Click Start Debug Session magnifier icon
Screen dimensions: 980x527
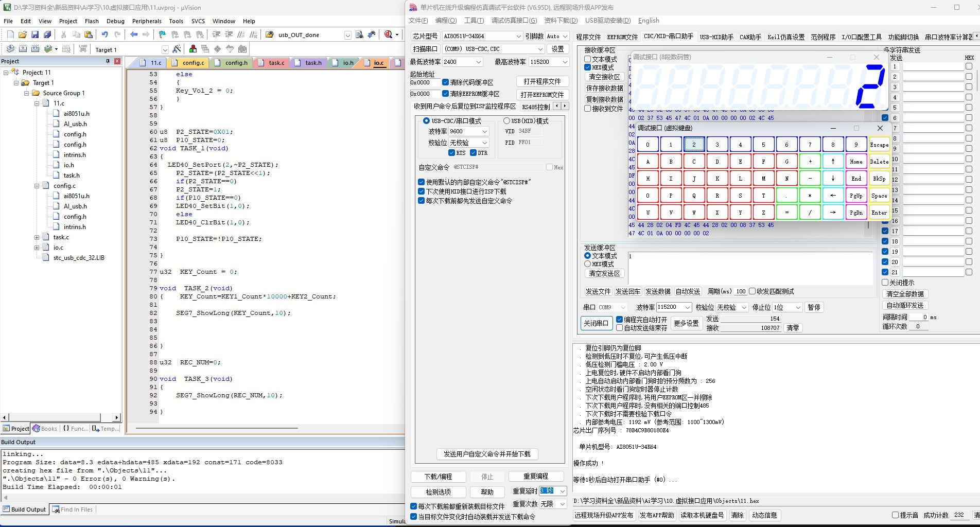coord(389,34)
